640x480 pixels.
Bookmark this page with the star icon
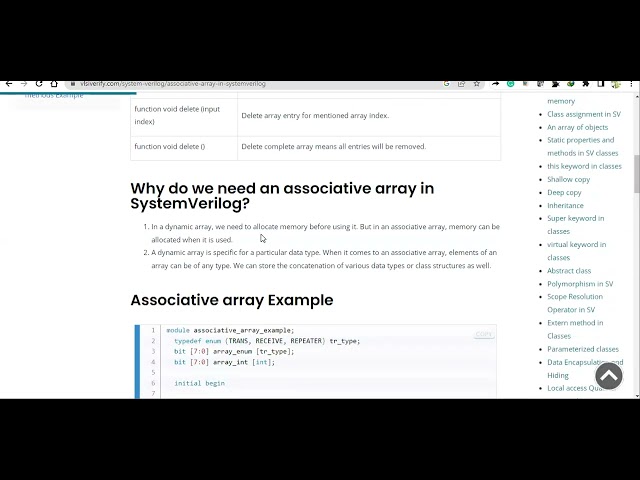click(x=476, y=84)
